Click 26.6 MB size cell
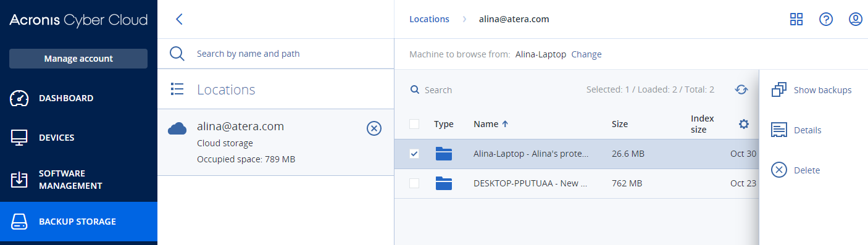 pyautogui.click(x=628, y=154)
